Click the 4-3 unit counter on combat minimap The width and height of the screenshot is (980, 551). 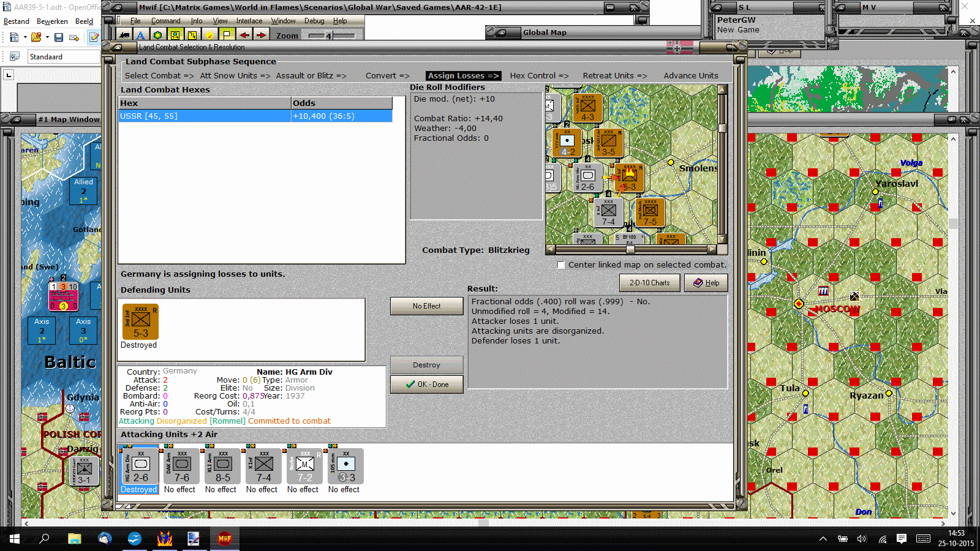[587, 108]
